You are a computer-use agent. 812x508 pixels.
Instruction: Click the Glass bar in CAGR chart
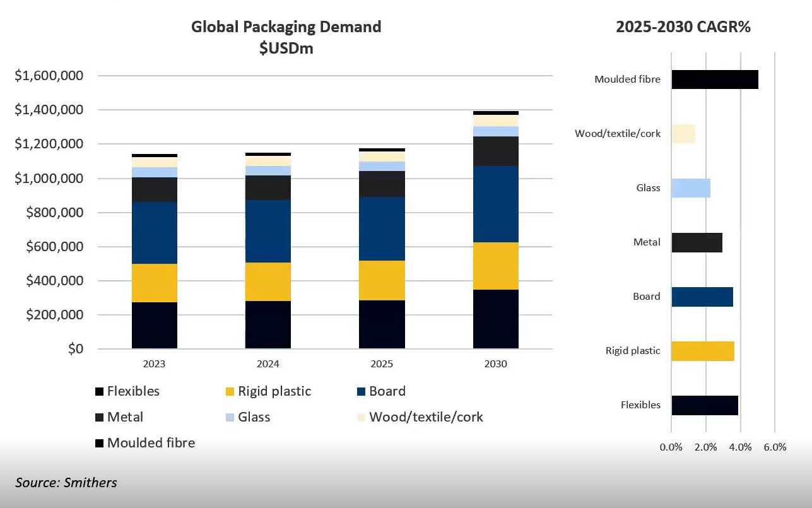[690, 188]
